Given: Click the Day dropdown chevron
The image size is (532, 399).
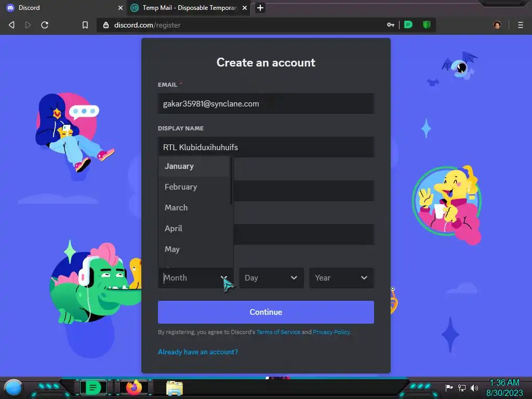Looking at the screenshot, I should [294, 278].
